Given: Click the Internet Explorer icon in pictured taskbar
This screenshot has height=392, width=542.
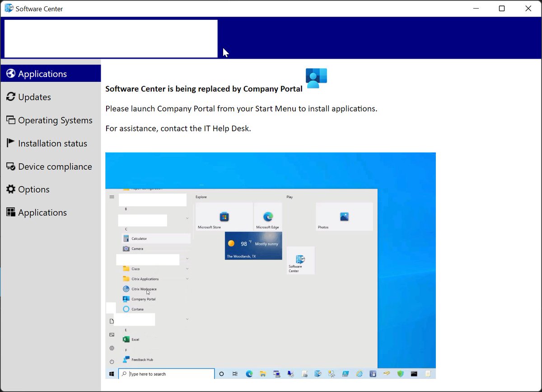Looking at the screenshot, I should click(359, 374).
